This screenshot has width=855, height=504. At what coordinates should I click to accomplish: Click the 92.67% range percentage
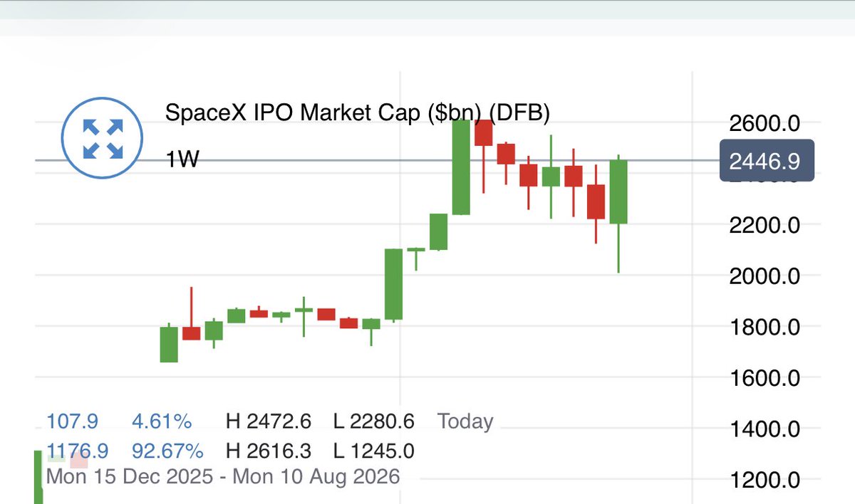167,451
